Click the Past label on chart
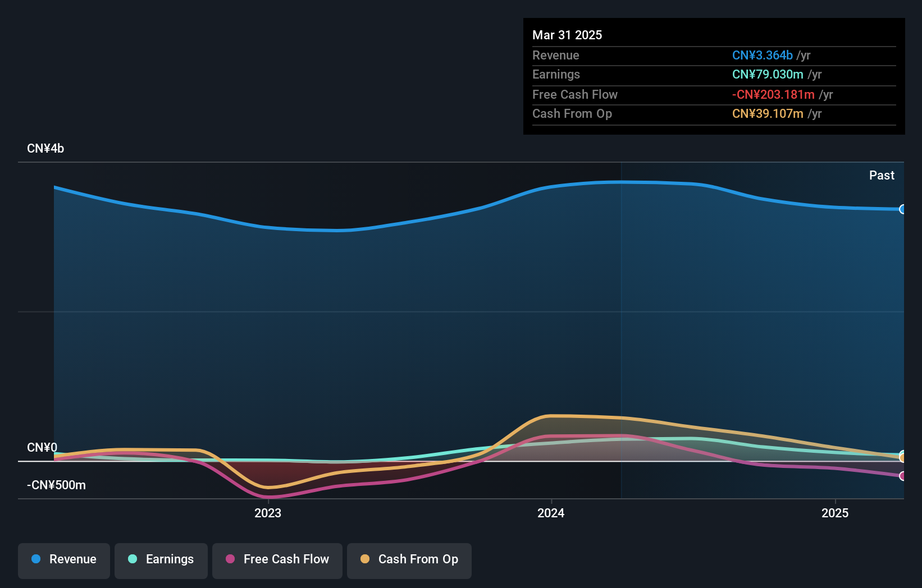 [x=882, y=175]
